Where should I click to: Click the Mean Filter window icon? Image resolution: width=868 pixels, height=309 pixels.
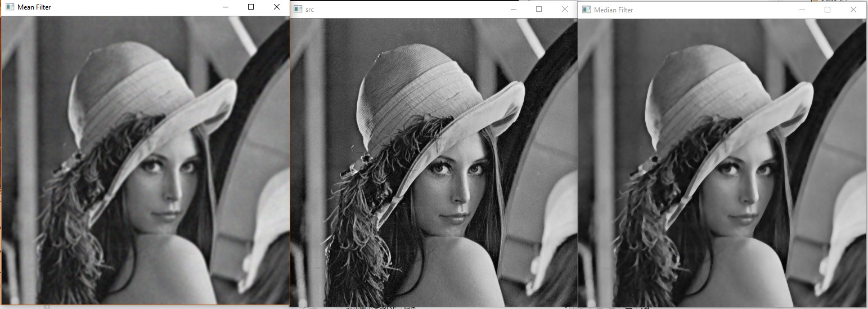(x=10, y=7)
